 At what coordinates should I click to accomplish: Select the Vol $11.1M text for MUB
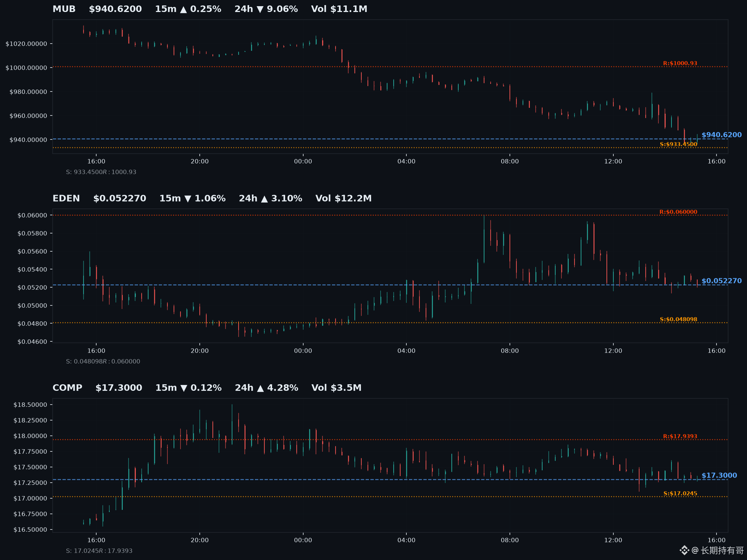tap(339, 9)
